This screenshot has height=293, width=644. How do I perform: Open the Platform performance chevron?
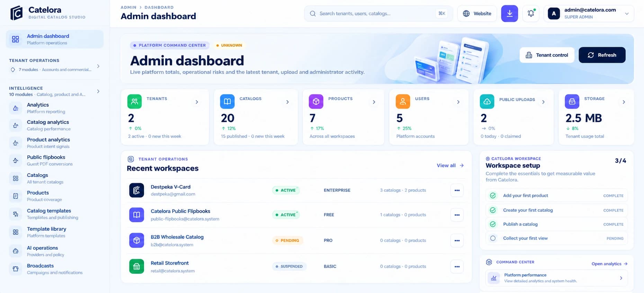click(x=621, y=278)
